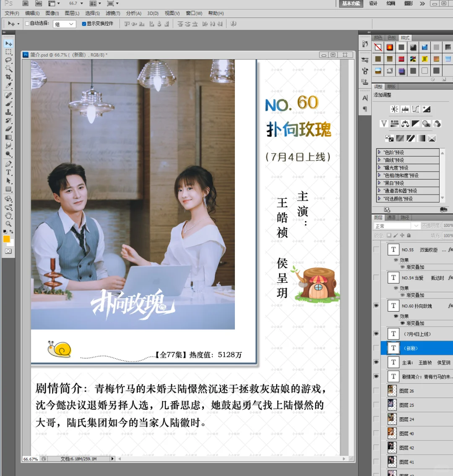Switch to the 设计 workspace
453x476 pixels.
tap(373, 3)
